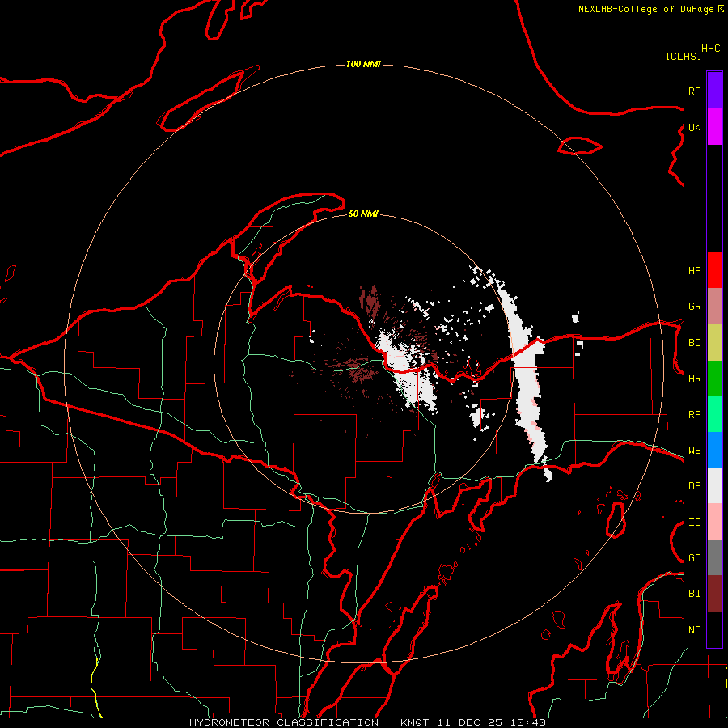728x728 pixels.
Task: Click the HR green legend swatch
Action: click(x=714, y=379)
